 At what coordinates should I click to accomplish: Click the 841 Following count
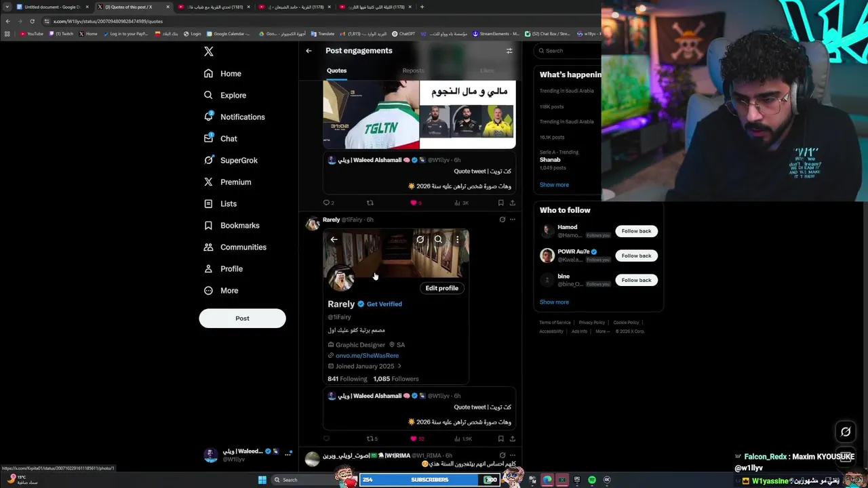347,379
